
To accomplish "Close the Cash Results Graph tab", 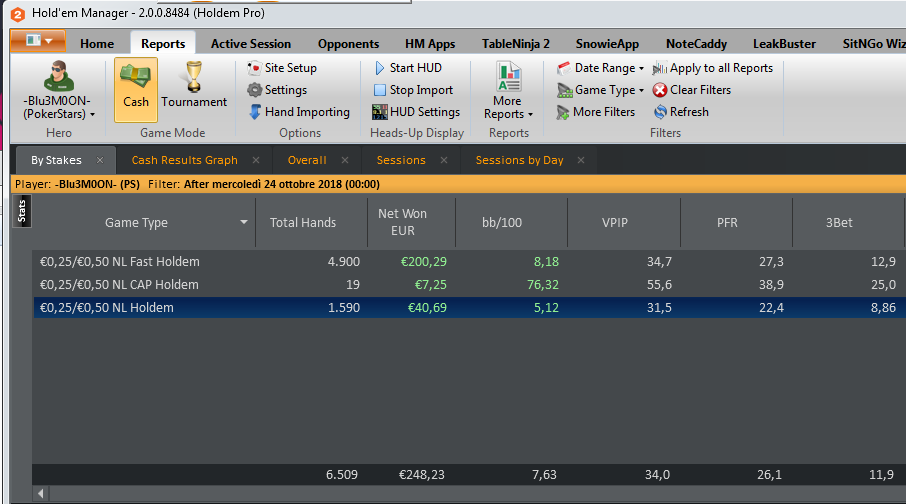I will coord(256,160).
